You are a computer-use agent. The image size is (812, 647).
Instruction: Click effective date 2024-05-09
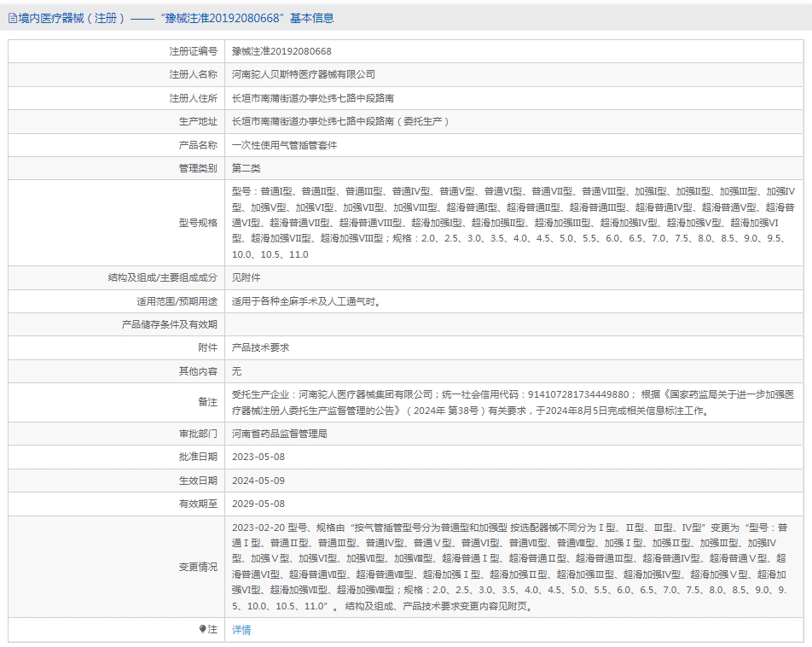point(258,481)
